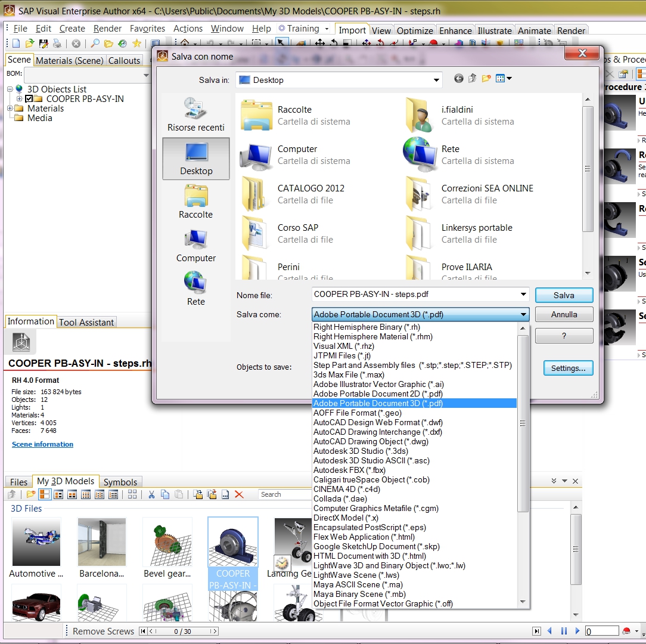Image resolution: width=646 pixels, height=644 pixels.
Task: Create a new folder in save dialog
Action: click(x=486, y=78)
